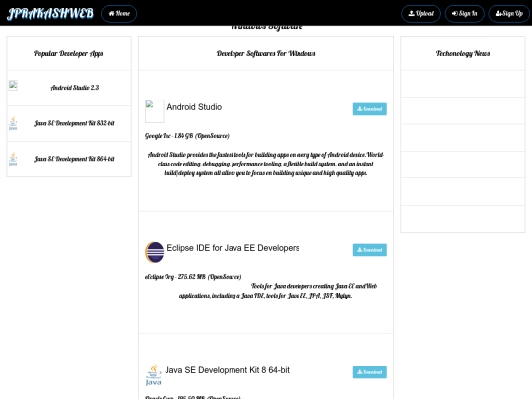Click the 'Techonology News' heading
This screenshot has height=399, width=532.
[x=463, y=53]
